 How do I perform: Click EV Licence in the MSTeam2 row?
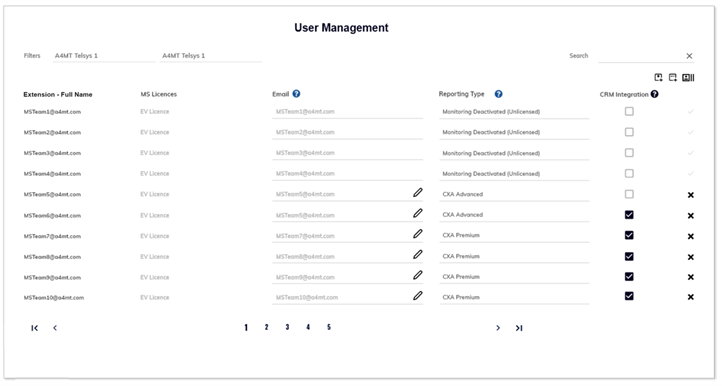click(x=155, y=132)
